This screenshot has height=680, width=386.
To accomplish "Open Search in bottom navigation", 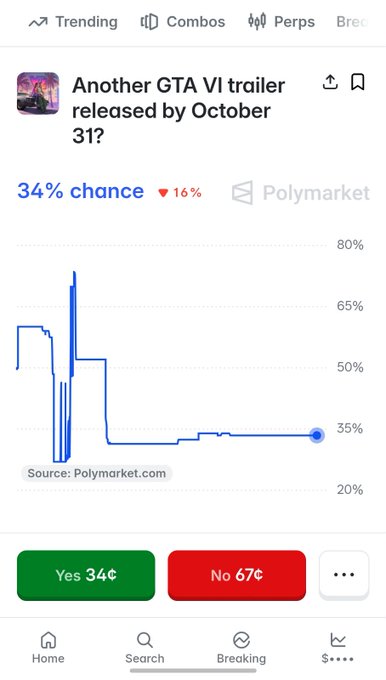I will tap(144, 648).
